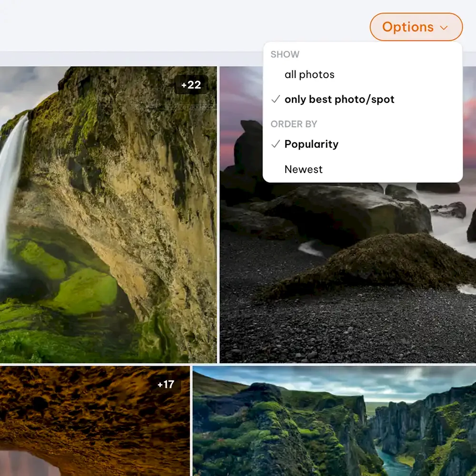Select the "all photos" show option
The height and width of the screenshot is (476, 476).
[309, 75]
